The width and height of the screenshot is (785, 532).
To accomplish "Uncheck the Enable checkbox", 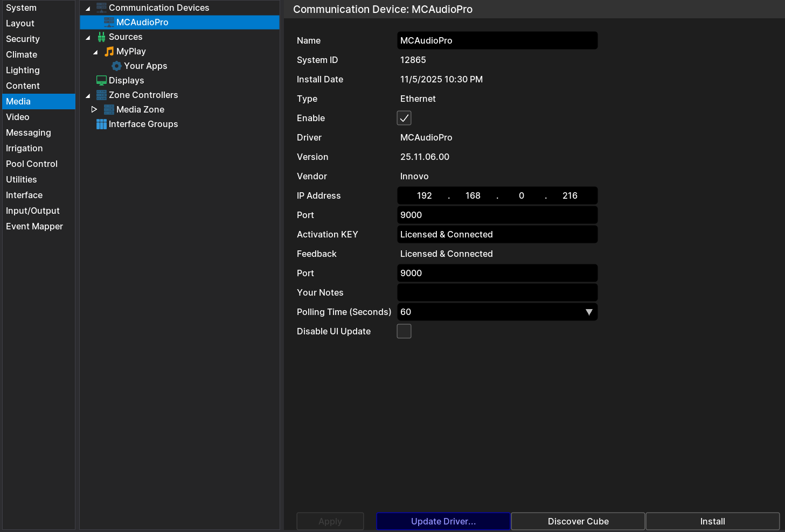I will (404, 118).
